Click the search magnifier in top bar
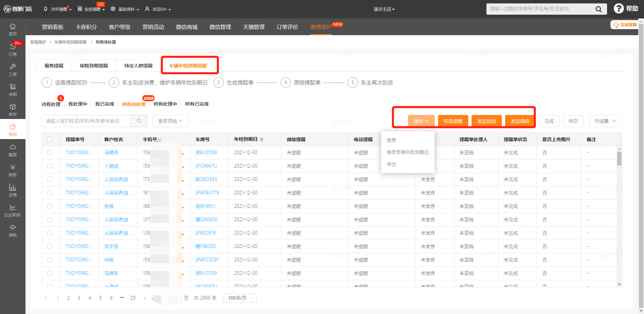The height and width of the screenshot is (314, 644). point(599,9)
